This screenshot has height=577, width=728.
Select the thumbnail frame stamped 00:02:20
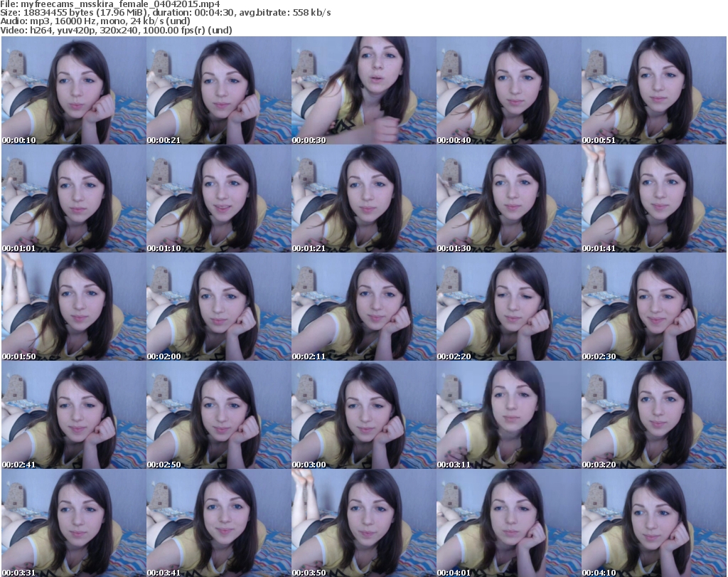pos(509,307)
